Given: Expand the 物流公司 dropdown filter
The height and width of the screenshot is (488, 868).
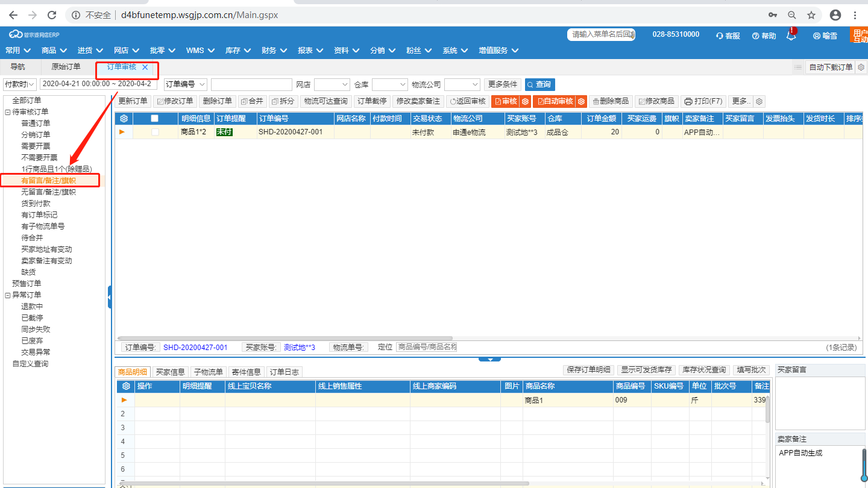Looking at the screenshot, I should tap(462, 84).
